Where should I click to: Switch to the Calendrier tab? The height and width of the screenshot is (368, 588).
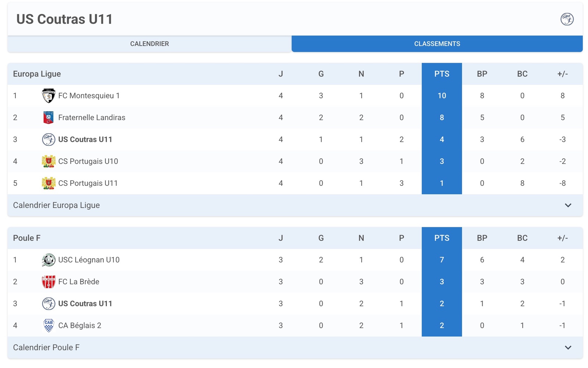click(x=150, y=44)
